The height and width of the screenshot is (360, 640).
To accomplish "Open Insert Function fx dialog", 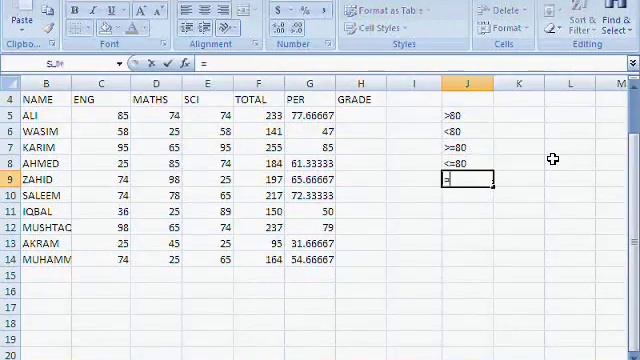I will pos(185,63).
